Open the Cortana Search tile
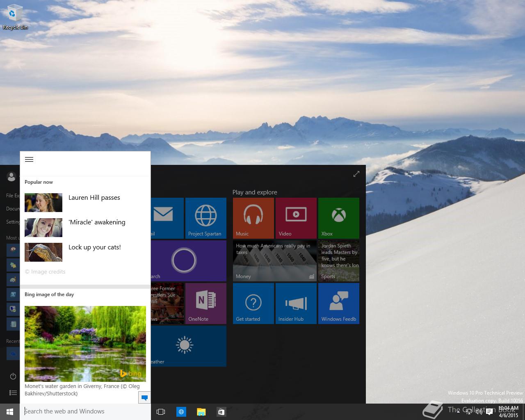This screenshot has height=420, width=525. (x=189, y=261)
